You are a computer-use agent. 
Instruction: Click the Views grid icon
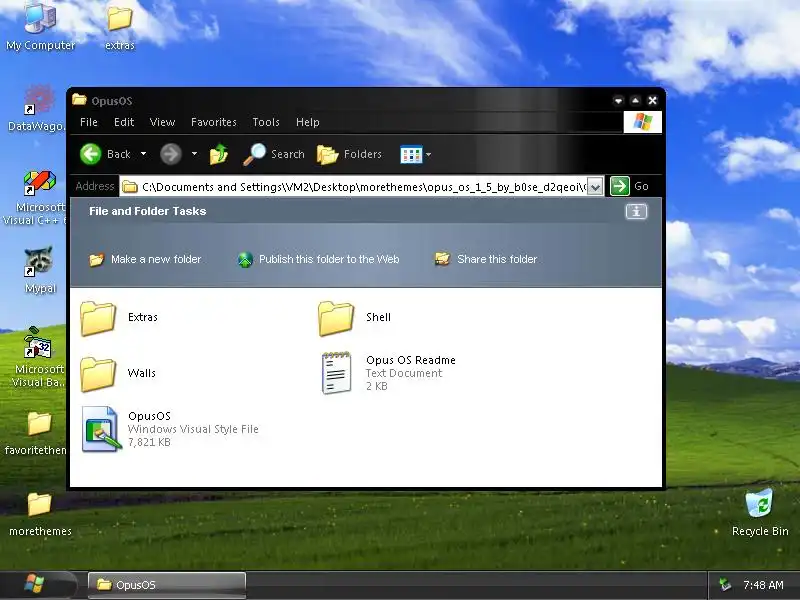click(411, 154)
